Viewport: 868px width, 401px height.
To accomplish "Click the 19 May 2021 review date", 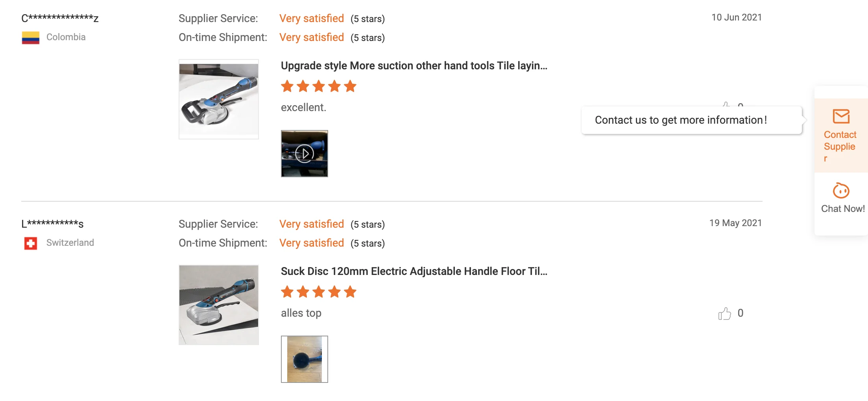I will (x=735, y=223).
